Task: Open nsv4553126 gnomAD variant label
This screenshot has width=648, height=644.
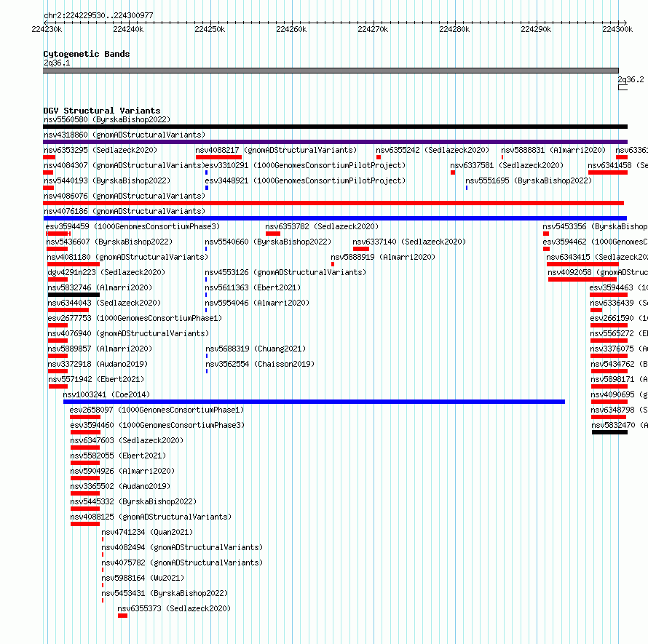Action: point(285,272)
